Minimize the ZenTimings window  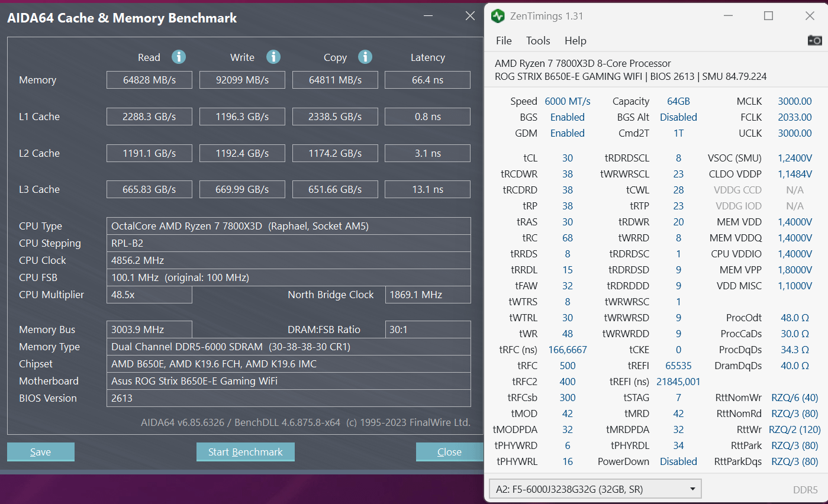(727, 16)
